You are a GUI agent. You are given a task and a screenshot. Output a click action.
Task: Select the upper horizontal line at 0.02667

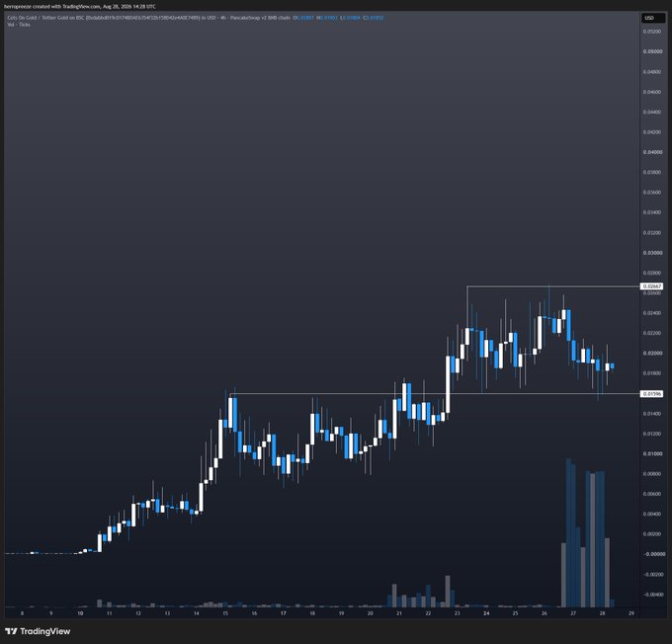pyautogui.click(x=553, y=285)
